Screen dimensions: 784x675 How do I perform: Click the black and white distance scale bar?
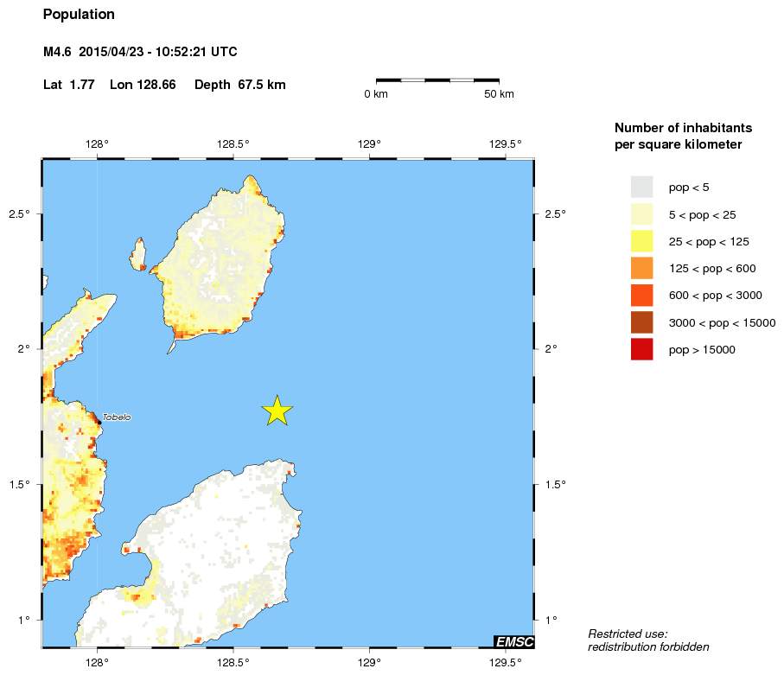click(x=437, y=80)
